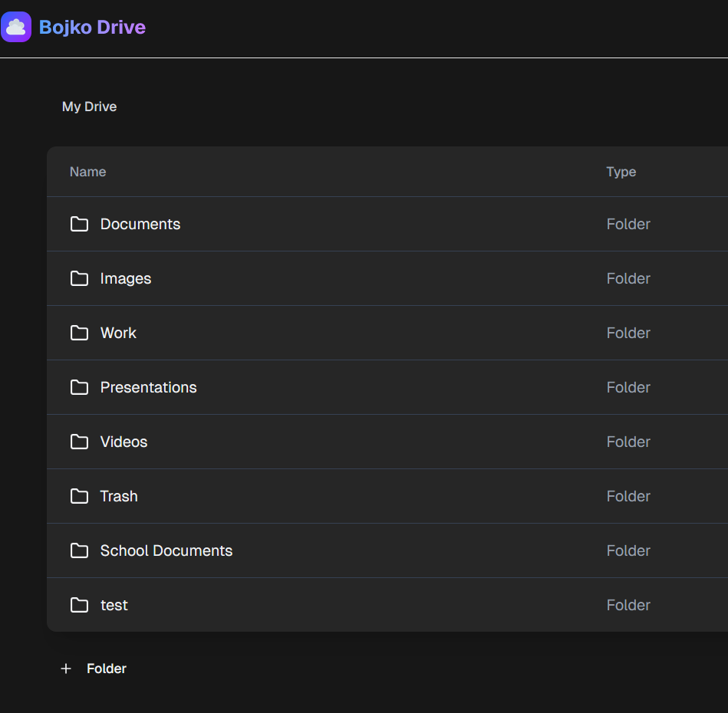
Task: Click the test folder icon
Action: (79, 605)
